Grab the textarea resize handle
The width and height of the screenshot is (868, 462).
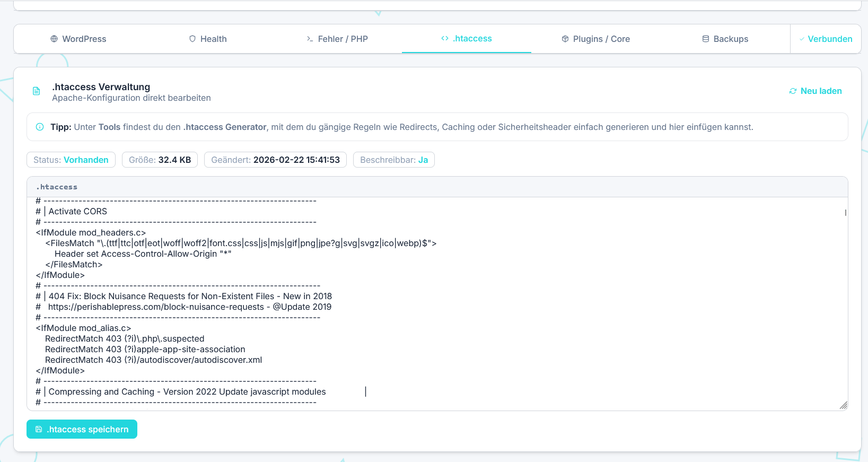843,406
